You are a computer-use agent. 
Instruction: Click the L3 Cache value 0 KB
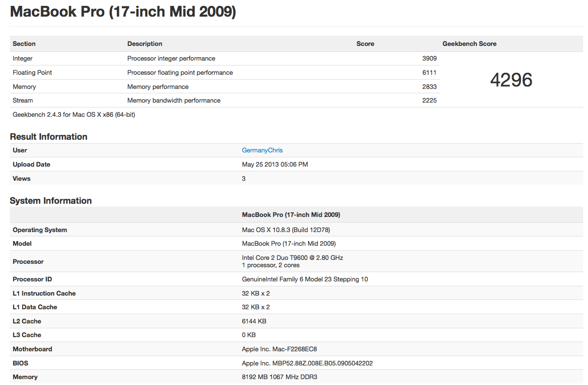[x=249, y=335]
